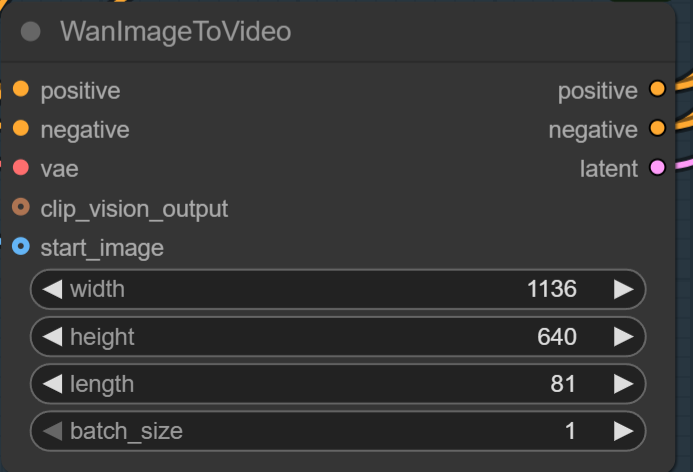The width and height of the screenshot is (693, 472).
Task: Increase batch_size with right arrow
Action: pos(623,431)
